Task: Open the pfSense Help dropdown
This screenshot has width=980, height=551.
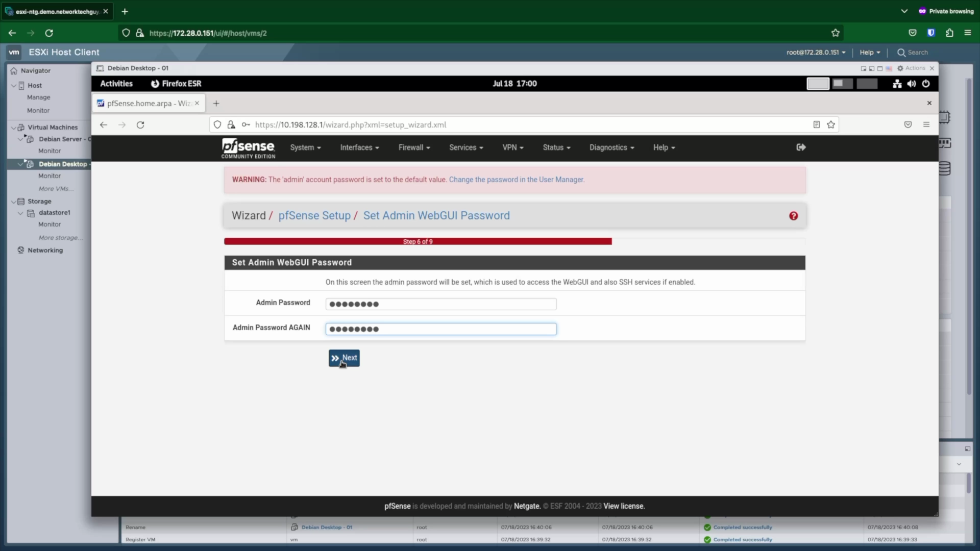Action: point(664,147)
